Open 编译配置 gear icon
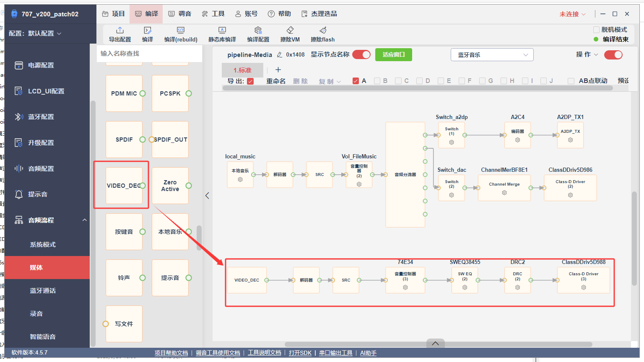 click(258, 30)
